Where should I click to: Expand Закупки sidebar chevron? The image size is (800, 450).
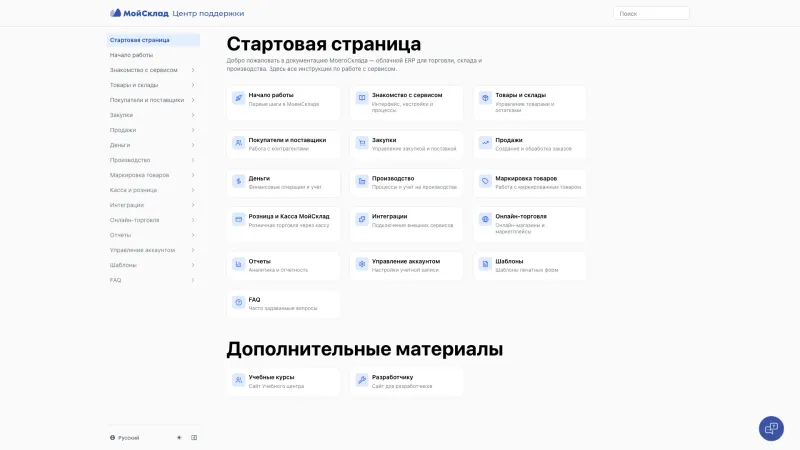tap(193, 115)
